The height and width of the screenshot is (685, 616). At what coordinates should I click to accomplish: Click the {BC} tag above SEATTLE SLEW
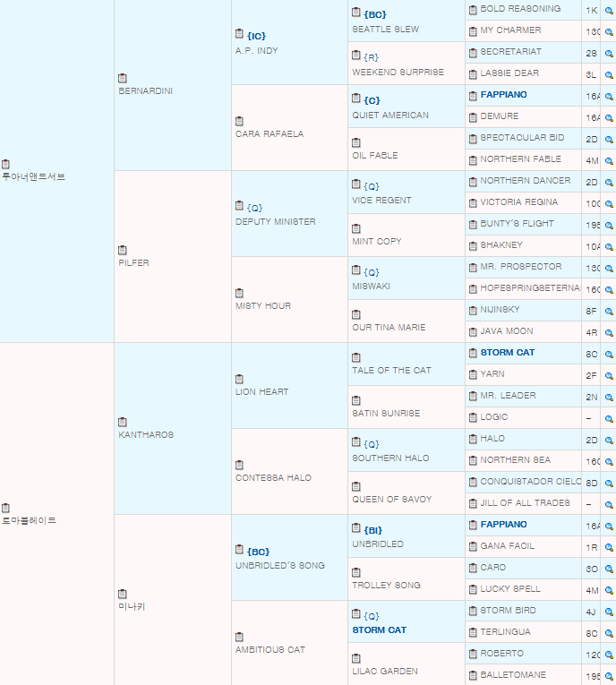(x=375, y=14)
